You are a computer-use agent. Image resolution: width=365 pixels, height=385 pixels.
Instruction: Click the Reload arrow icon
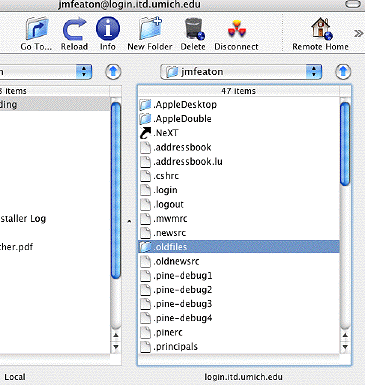coord(74,29)
